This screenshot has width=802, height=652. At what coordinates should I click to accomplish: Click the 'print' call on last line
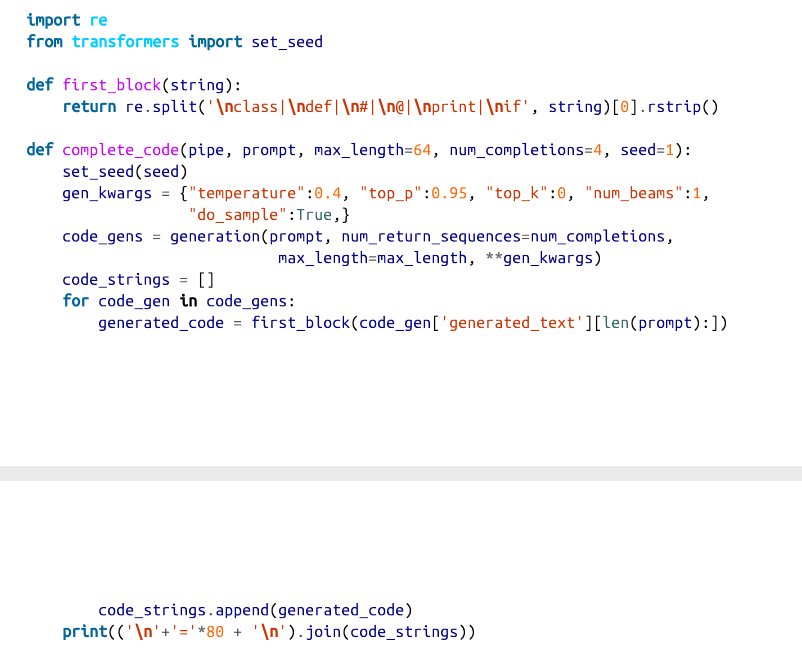pyautogui.click(x=85, y=632)
